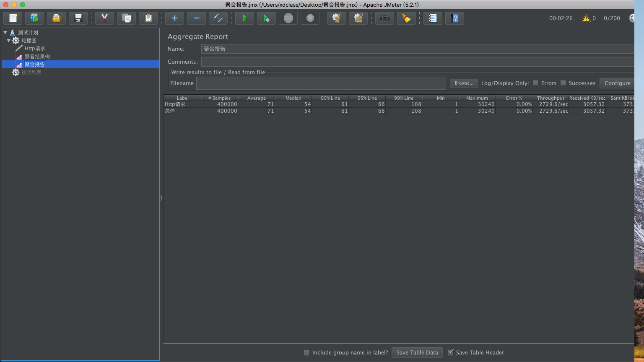Click the Throughput column header
Viewport: 644px width, 362px height.
(x=551, y=98)
